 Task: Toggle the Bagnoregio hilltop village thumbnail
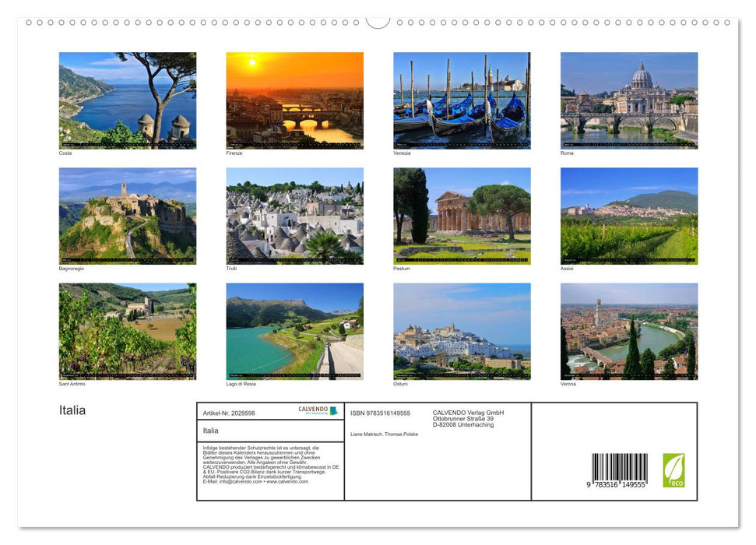pos(127,216)
